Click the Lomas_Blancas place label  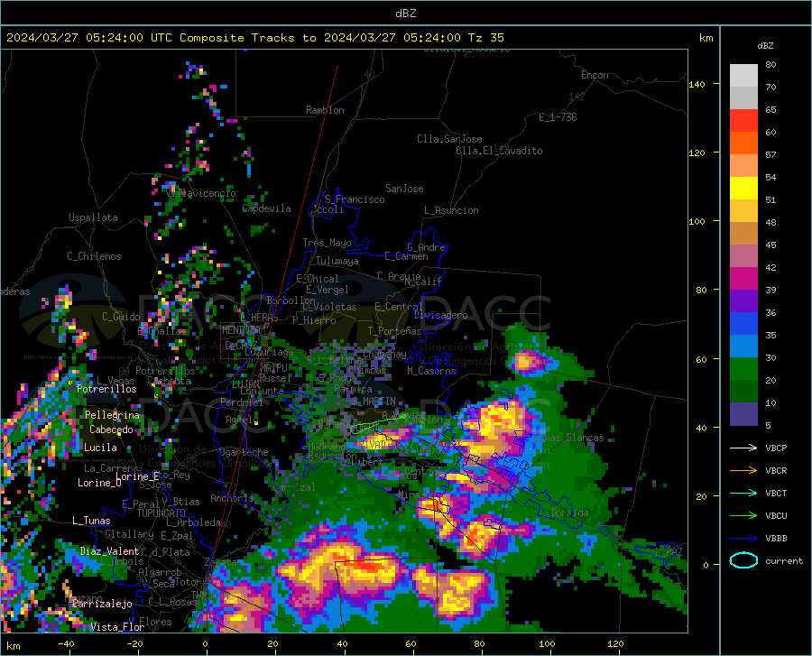pos(568,438)
